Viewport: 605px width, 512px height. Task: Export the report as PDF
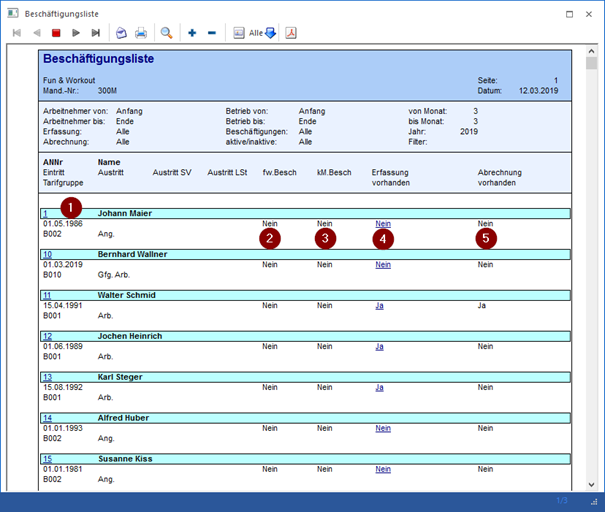click(291, 33)
